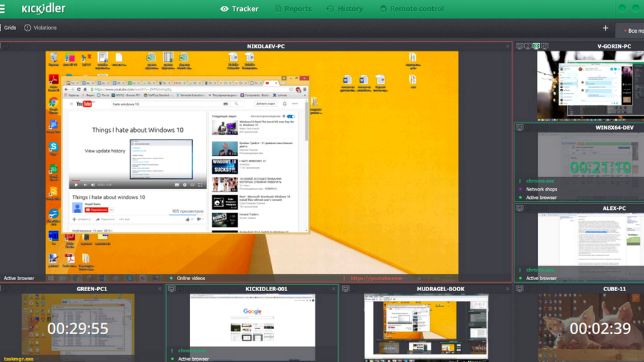The height and width of the screenshot is (362, 644).
Task: Click YouTube player fullscreen icon
Action: (200, 185)
